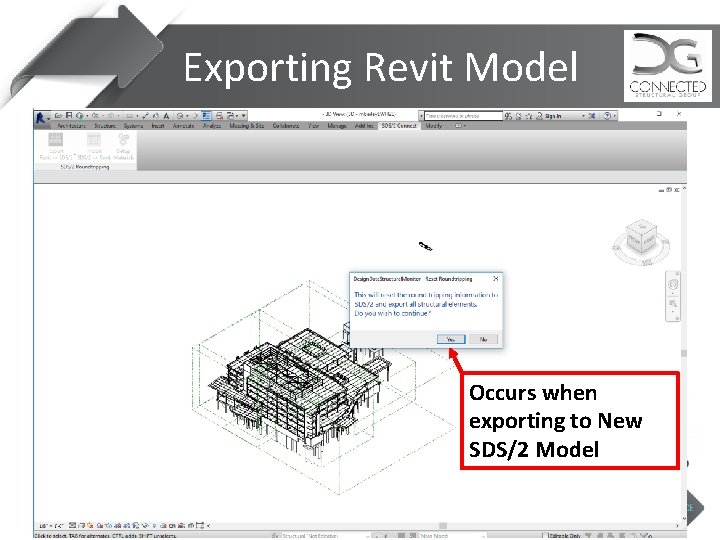Click the Exchange Apps X icon beside Help
720x540 pixels.
(x=592, y=116)
